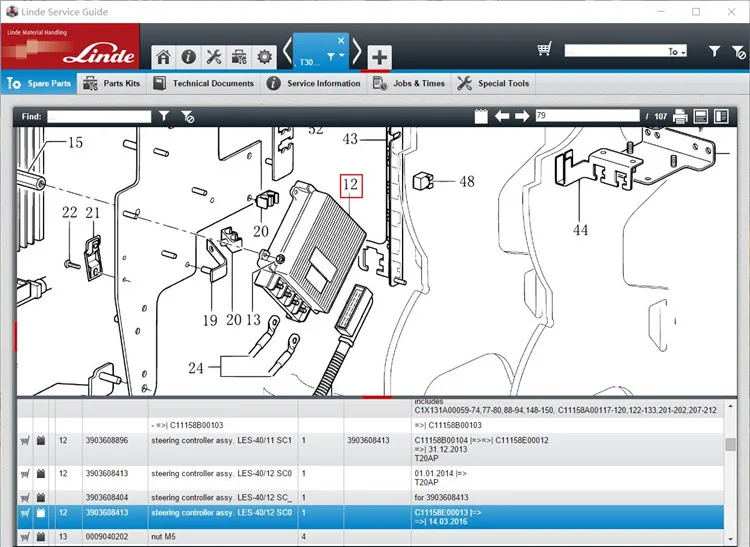Add highlighted row 3903608413 to cart
The height and width of the screenshot is (547, 750).
pos(25,513)
